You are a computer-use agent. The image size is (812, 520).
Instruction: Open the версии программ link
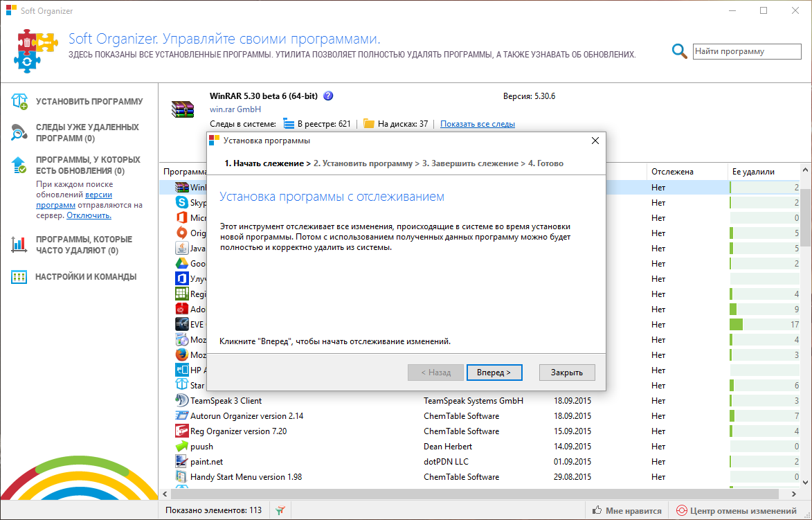74,200
